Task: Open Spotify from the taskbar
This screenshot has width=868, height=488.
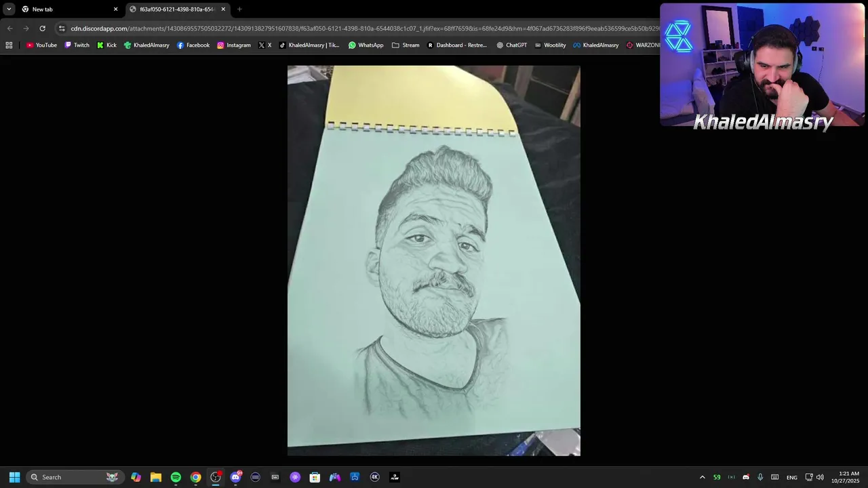Action: click(x=176, y=477)
